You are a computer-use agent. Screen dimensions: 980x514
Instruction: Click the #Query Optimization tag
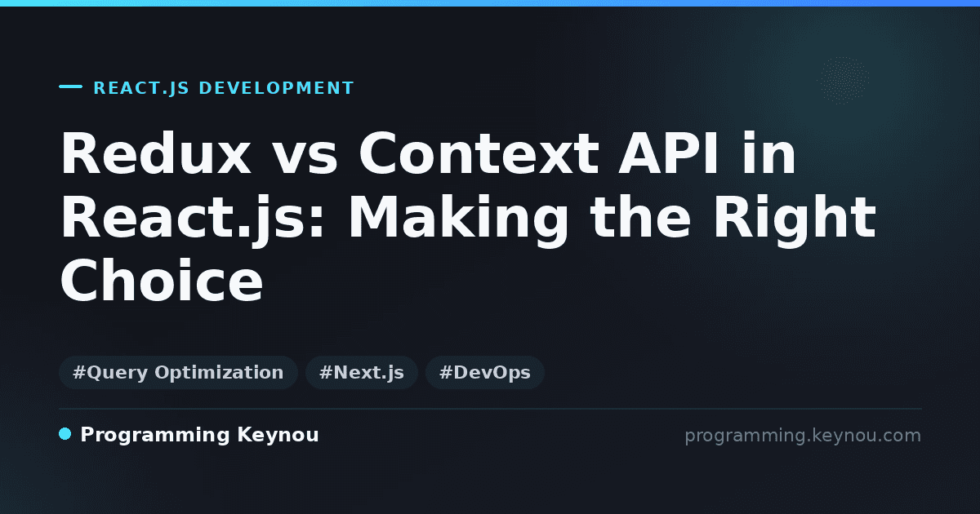click(178, 373)
